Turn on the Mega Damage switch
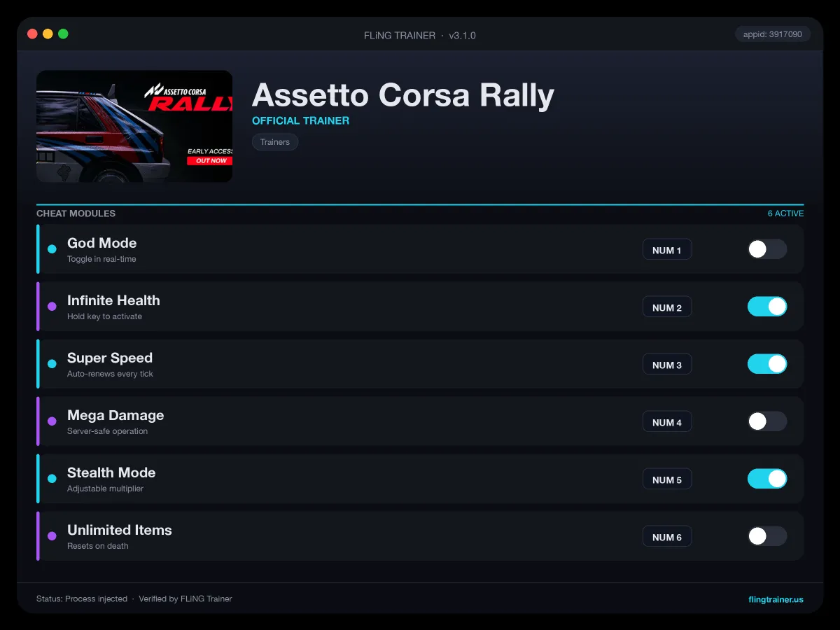The height and width of the screenshot is (630, 840). pyautogui.click(x=767, y=421)
